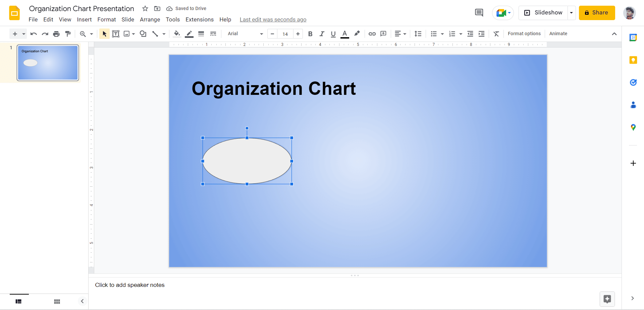Toggle underline formatting
The height and width of the screenshot is (310, 644).
[333, 34]
